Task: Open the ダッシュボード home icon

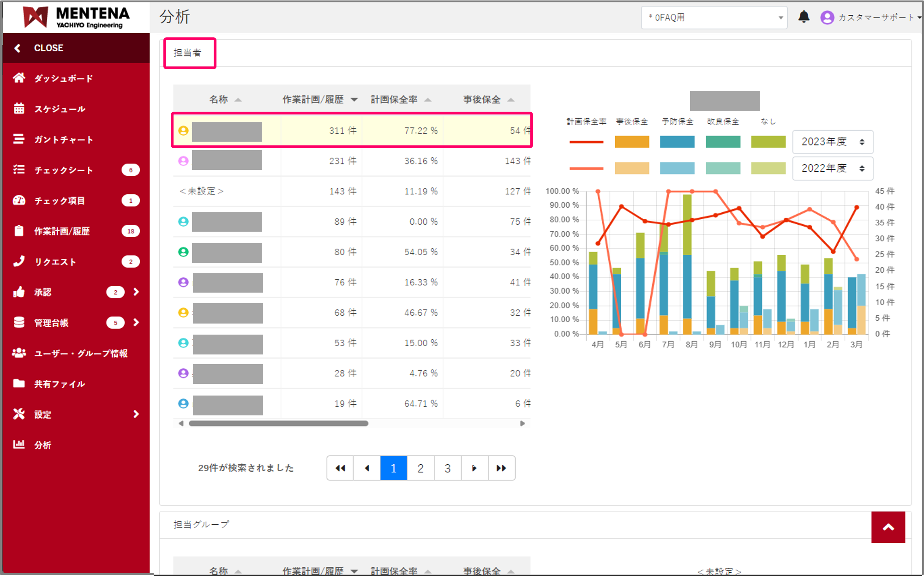Action: [x=19, y=78]
